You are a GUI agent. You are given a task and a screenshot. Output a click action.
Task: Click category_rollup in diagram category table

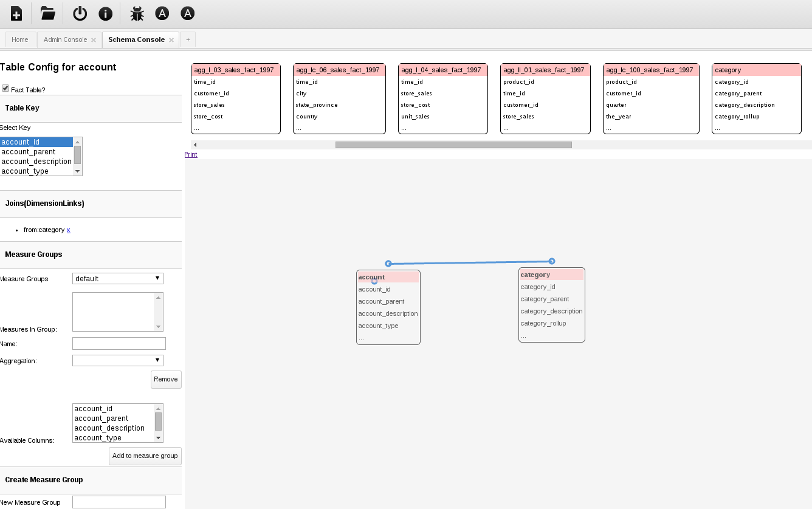click(x=543, y=323)
